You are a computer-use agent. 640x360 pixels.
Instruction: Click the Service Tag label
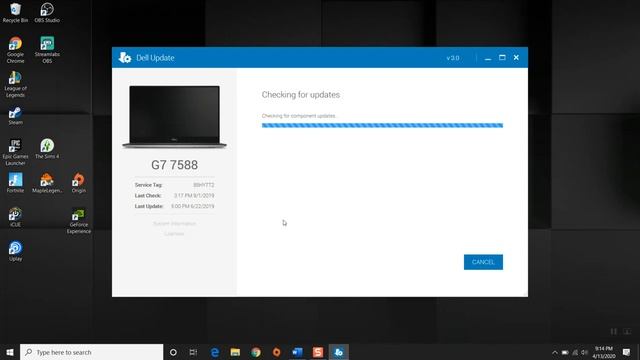[x=149, y=185]
